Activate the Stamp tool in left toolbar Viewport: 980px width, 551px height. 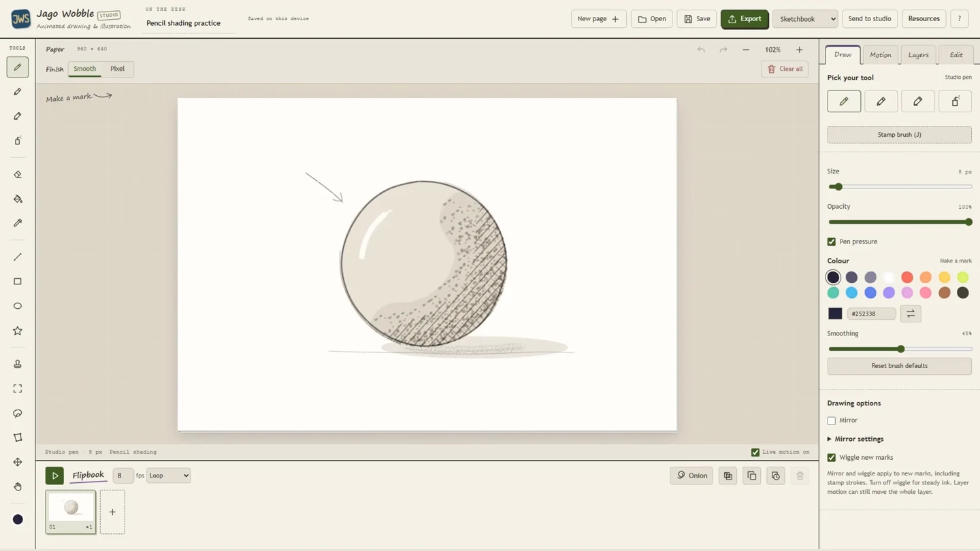(18, 364)
